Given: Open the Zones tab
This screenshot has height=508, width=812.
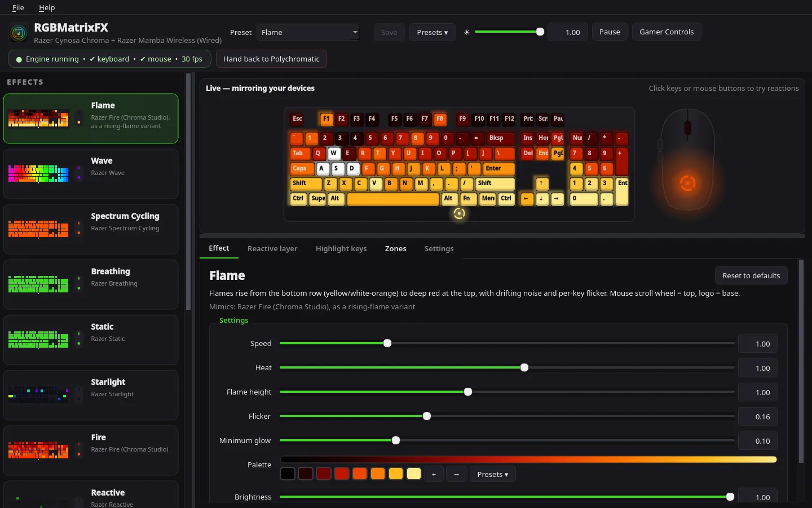Looking at the screenshot, I should click(396, 248).
